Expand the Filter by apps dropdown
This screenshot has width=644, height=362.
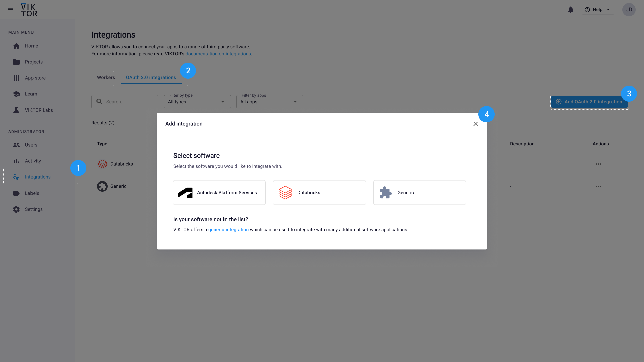[269, 102]
